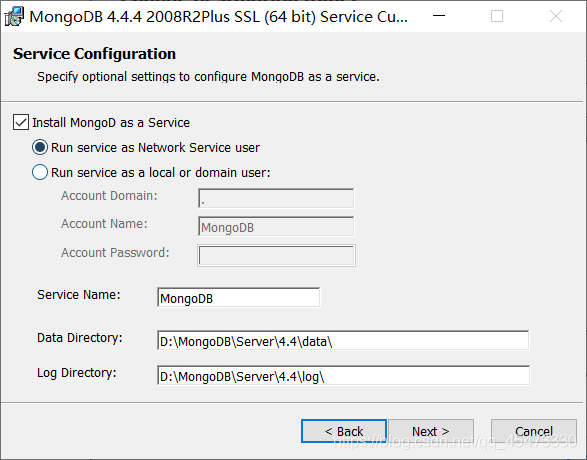The image size is (587, 460).
Task: Go back using the Back button
Action: [344, 431]
